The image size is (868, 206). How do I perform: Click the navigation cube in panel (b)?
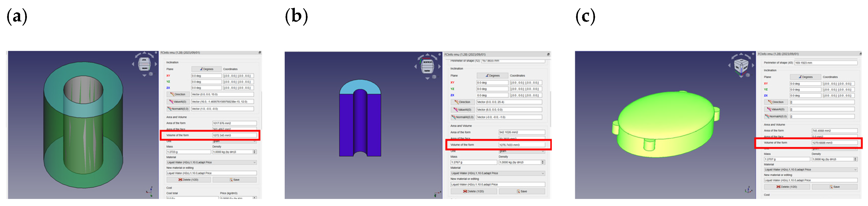(x=427, y=66)
